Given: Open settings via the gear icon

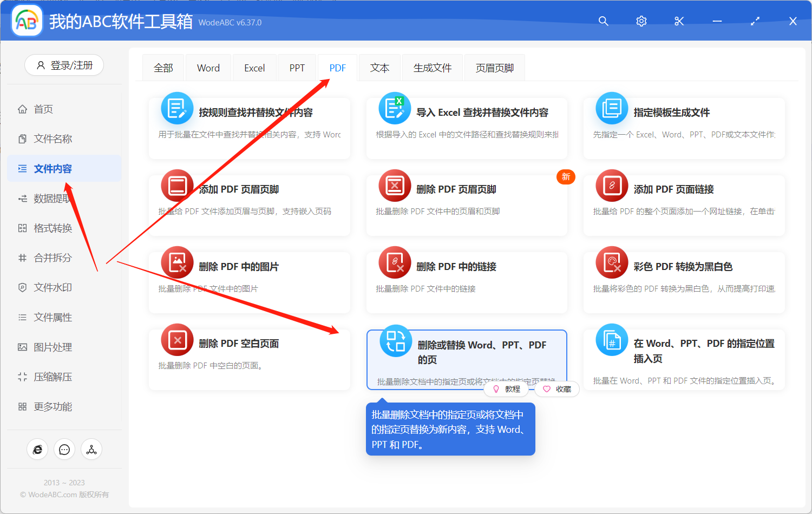Looking at the screenshot, I should coord(641,21).
